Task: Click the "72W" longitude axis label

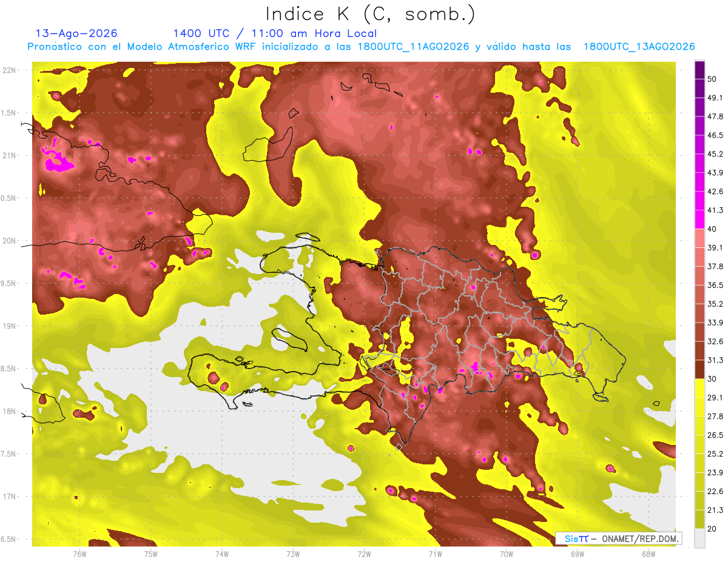Action: pos(364,554)
